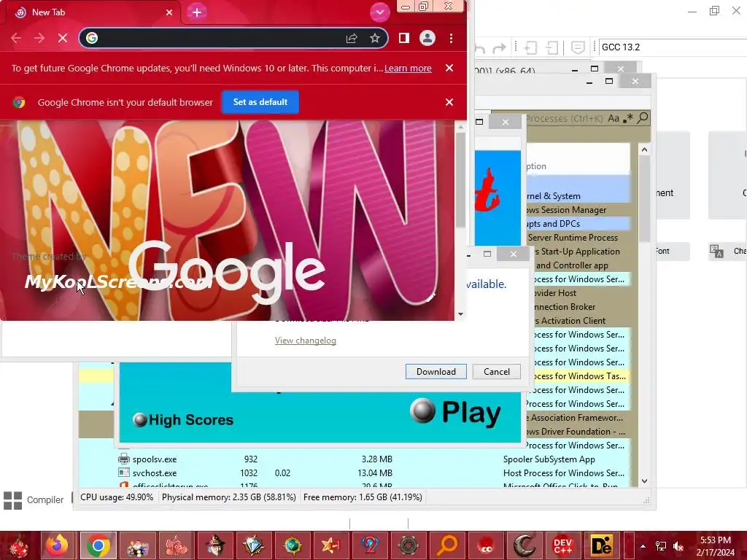
Task: Dismiss the Windows 10 update notice
Action: [x=449, y=68]
